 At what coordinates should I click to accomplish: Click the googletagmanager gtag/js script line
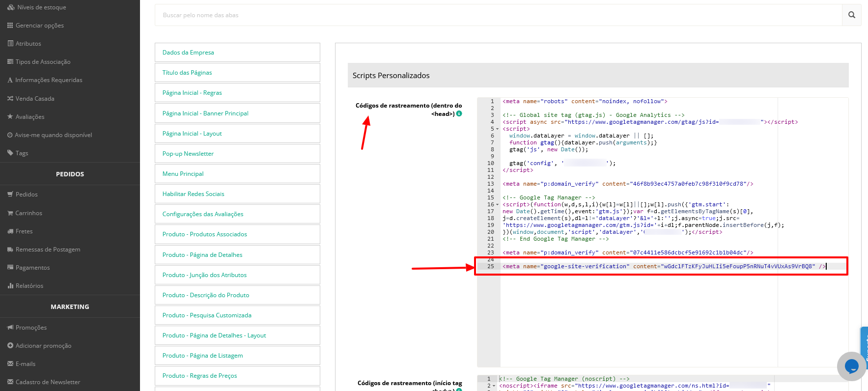tap(650, 122)
